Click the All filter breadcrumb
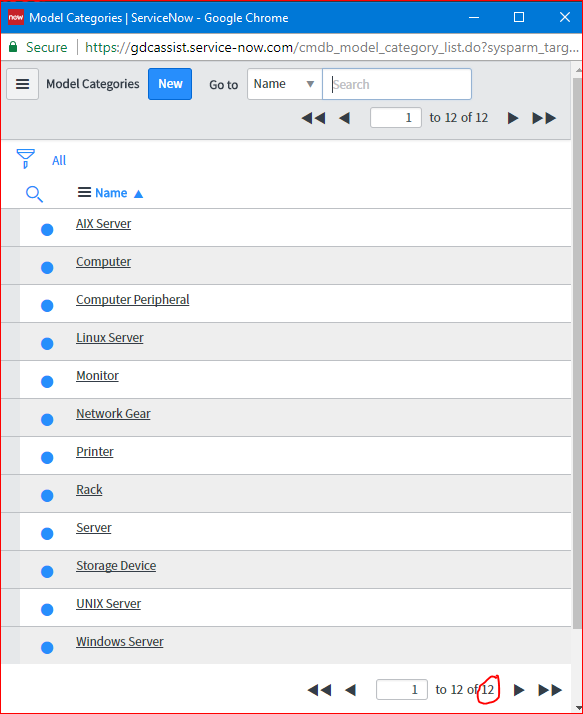The image size is (583, 714). pyautogui.click(x=59, y=160)
